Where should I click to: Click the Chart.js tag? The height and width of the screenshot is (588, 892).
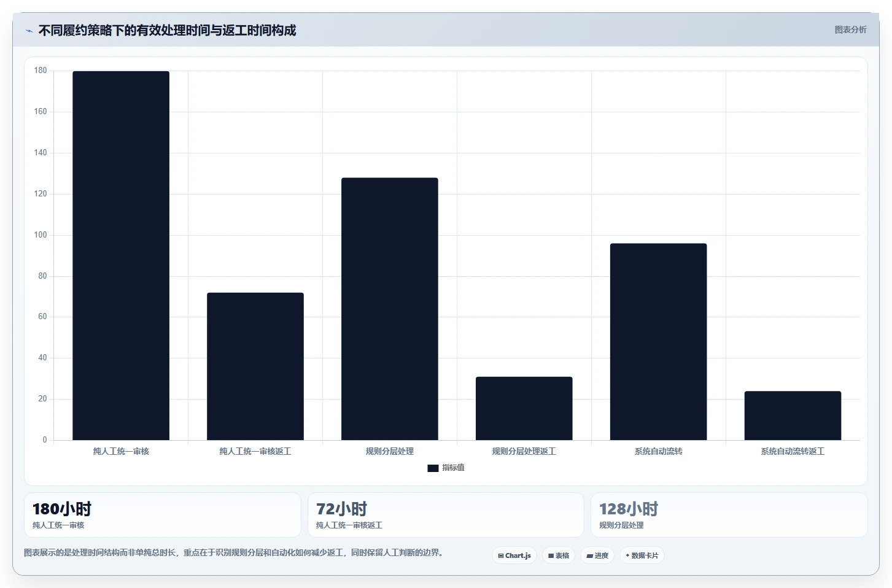pos(514,555)
